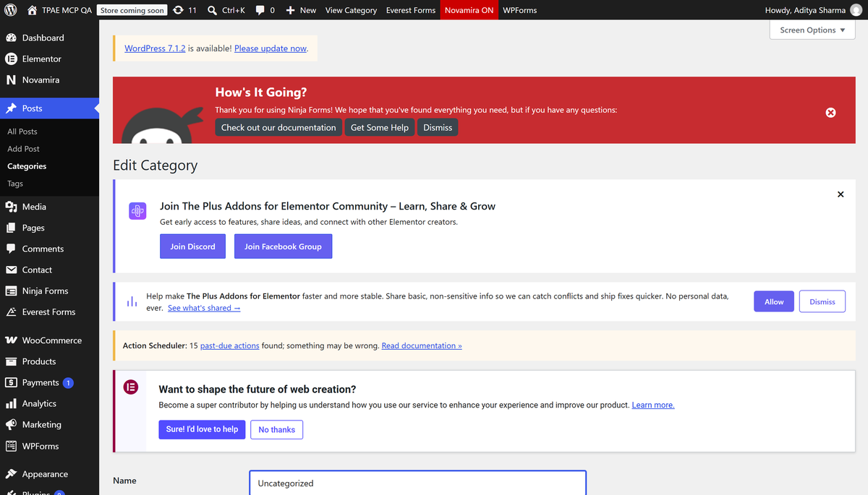This screenshot has width=868, height=495.
Task: Select Categories submenu item
Action: tap(27, 166)
